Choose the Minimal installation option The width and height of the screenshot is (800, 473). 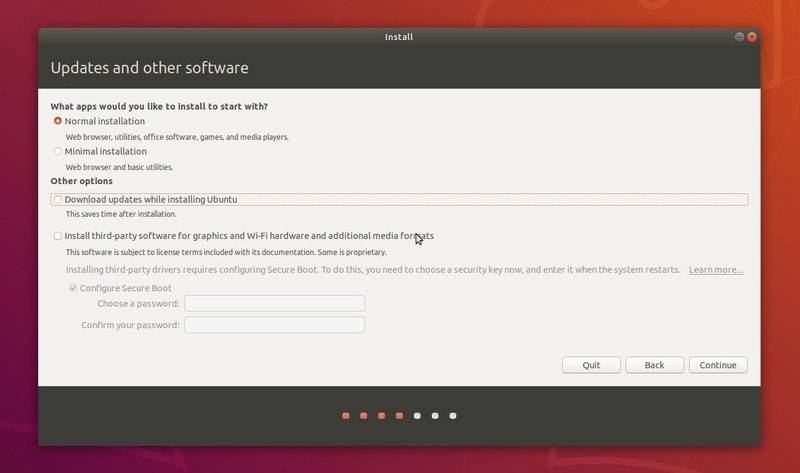click(58, 151)
